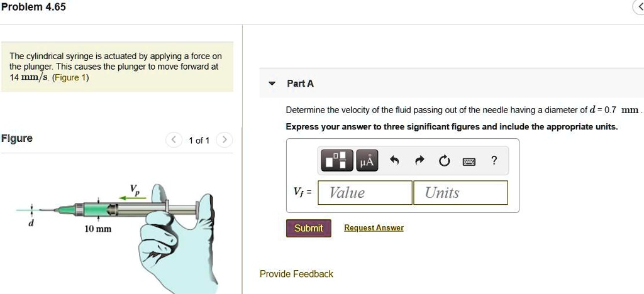Open the templates fraction icon

pos(337,161)
